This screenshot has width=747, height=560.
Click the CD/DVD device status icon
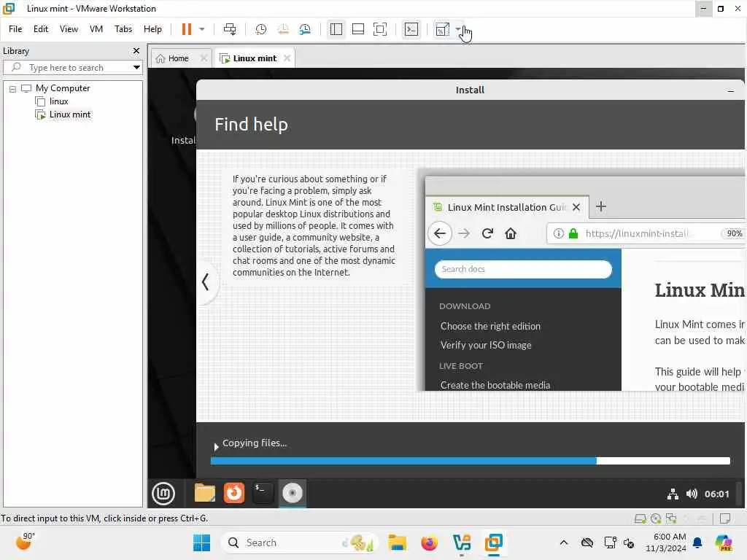[x=656, y=518]
